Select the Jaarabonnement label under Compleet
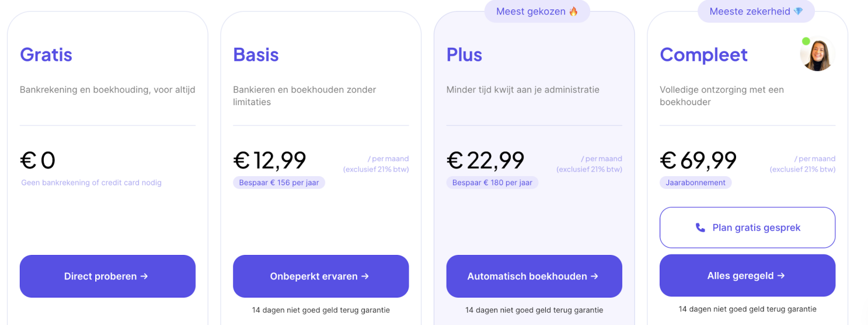 point(695,183)
